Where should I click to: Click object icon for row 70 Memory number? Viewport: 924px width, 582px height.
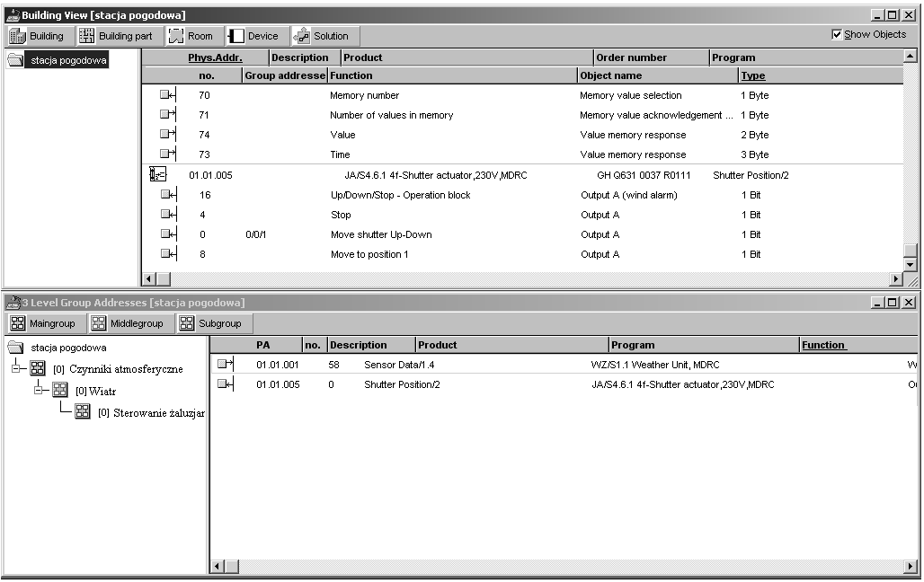(x=168, y=95)
